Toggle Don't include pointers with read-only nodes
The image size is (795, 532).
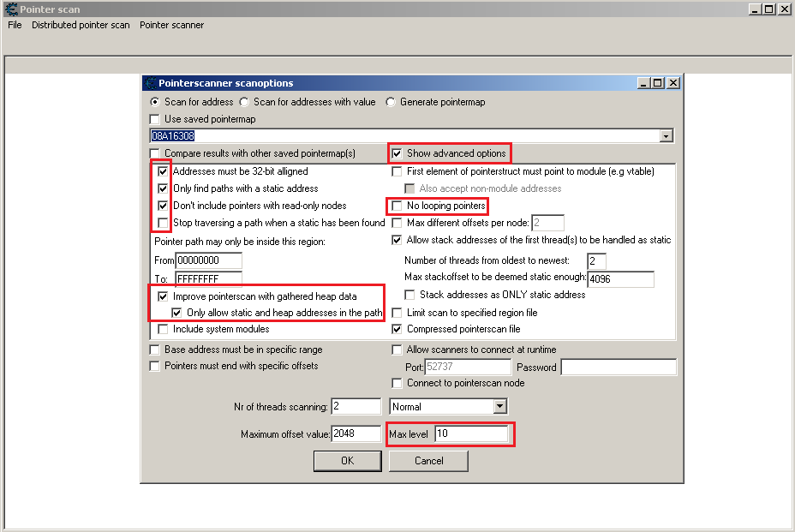(x=163, y=206)
